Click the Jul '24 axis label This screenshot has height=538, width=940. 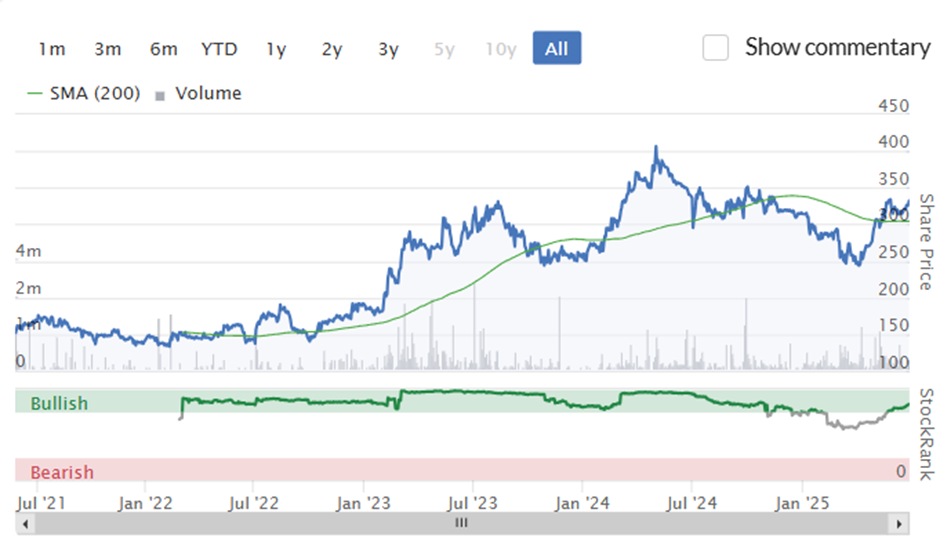click(691, 503)
